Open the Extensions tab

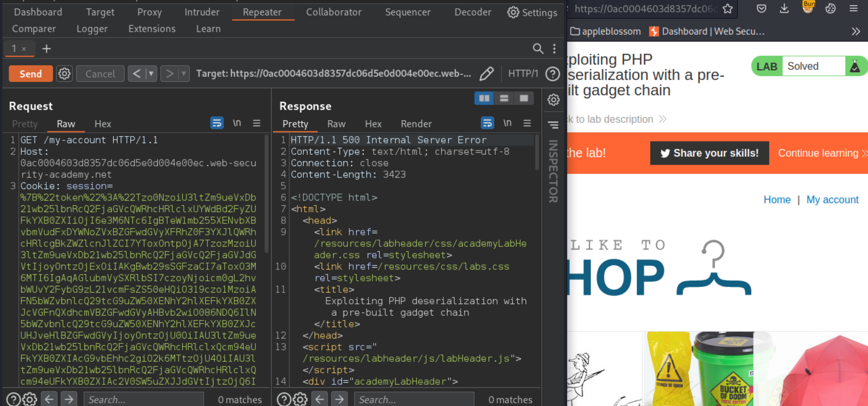pyautogui.click(x=152, y=29)
